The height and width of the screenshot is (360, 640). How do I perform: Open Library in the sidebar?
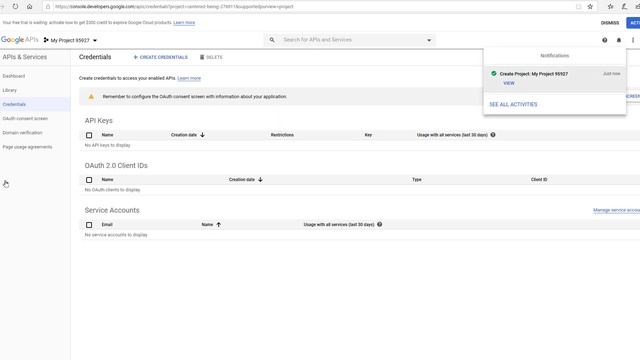(x=10, y=90)
